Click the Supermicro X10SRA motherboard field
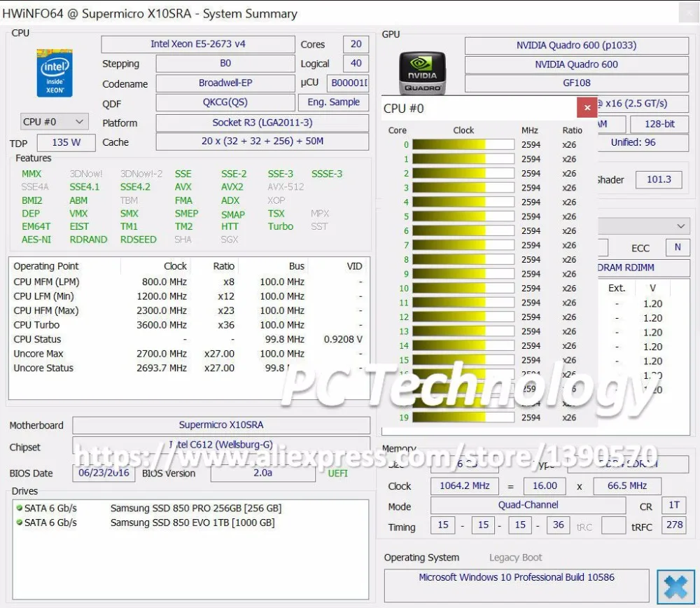This screenshot has width=700, height=608. point(221,425)
